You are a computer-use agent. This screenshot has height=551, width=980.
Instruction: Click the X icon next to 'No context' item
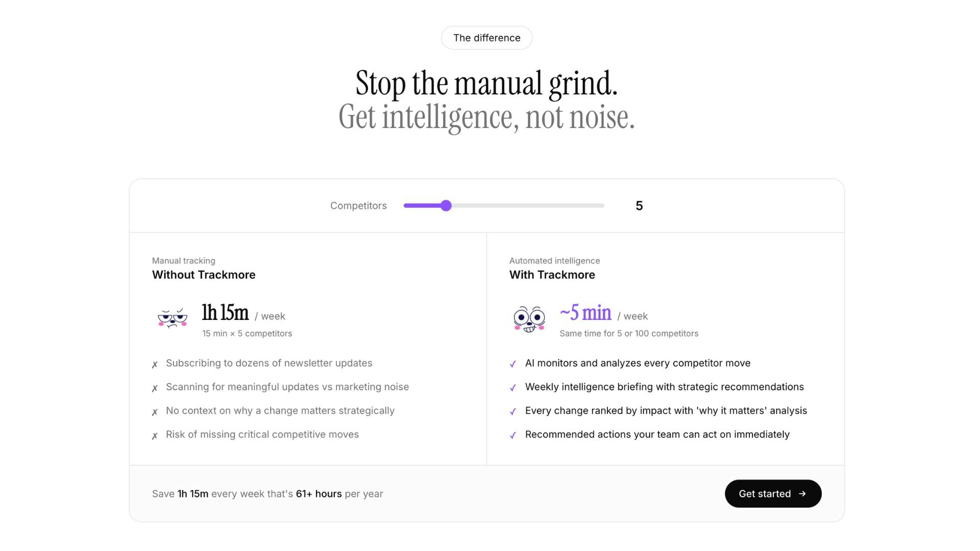[155, 412]
